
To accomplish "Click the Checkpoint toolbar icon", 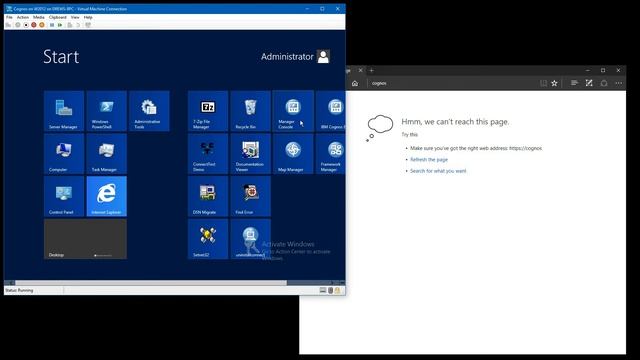I will click(70, 25).
